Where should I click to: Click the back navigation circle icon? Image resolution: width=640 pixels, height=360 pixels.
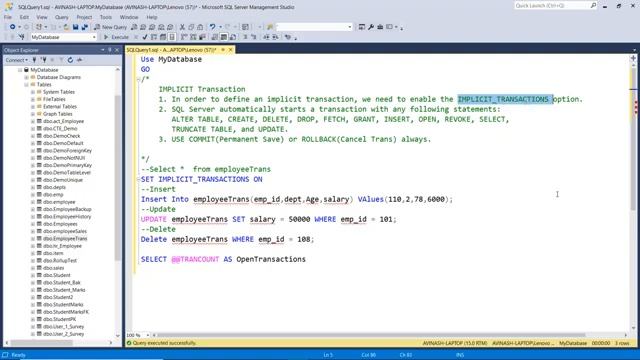click(x=13, y=27)
